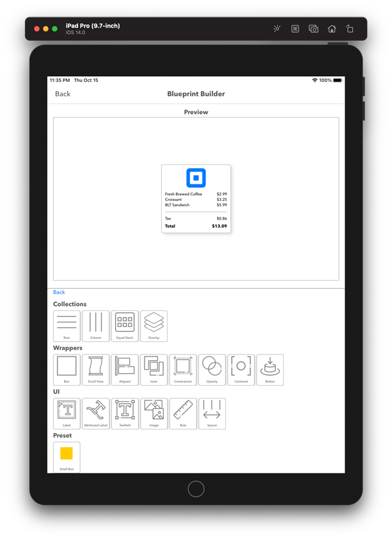Image resolution: width=392 pixels, height=542 pixels.
Task: Add a Box wrapper
Action: coord(67,370)
